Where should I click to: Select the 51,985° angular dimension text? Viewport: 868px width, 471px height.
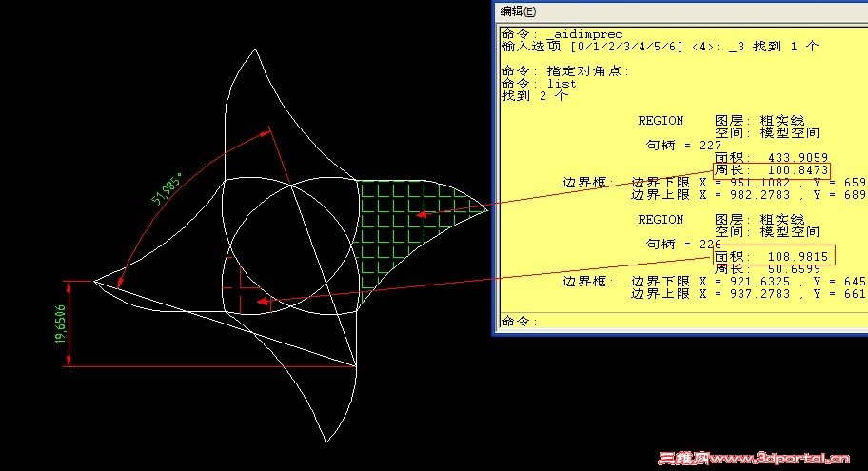click(168, 189)
